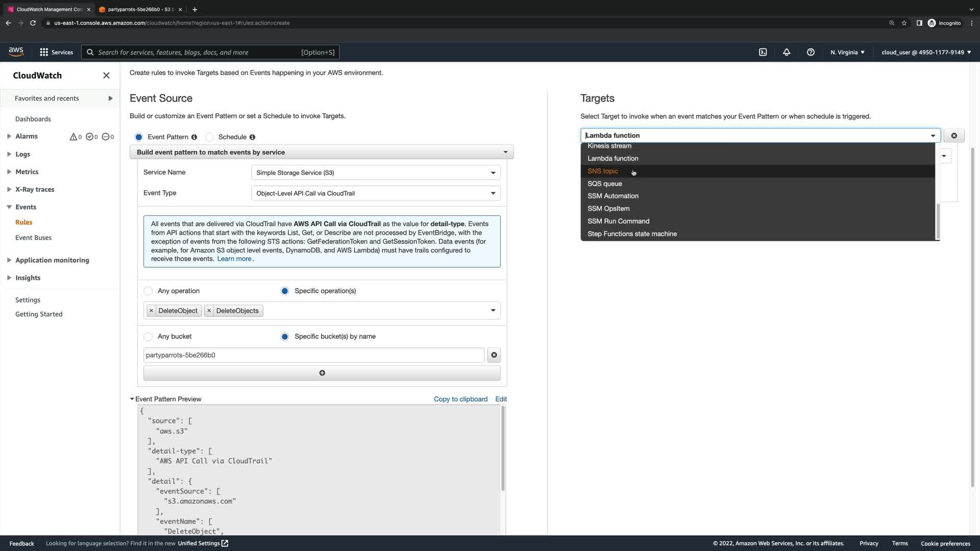
Task: Choose the Any bucket option
Action: [x=148, y=337]
